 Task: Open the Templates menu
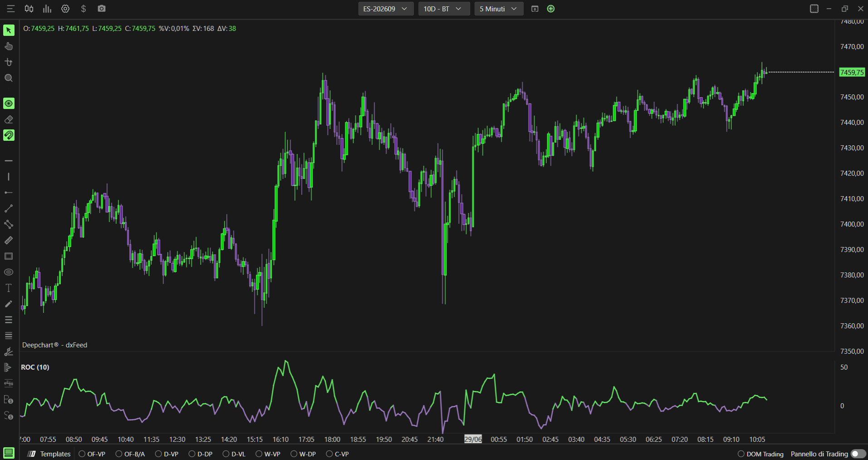pos(49,454)
